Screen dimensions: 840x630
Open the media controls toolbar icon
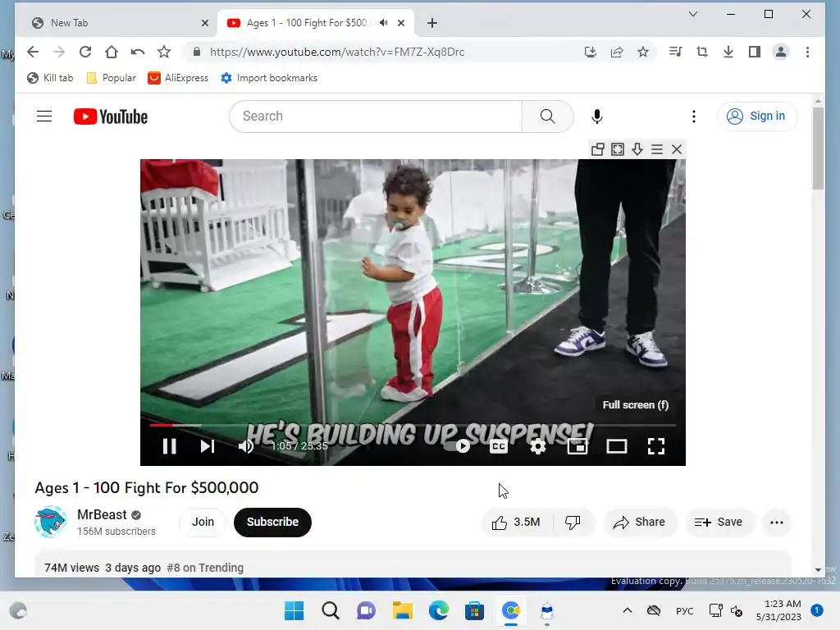[676, 52]
